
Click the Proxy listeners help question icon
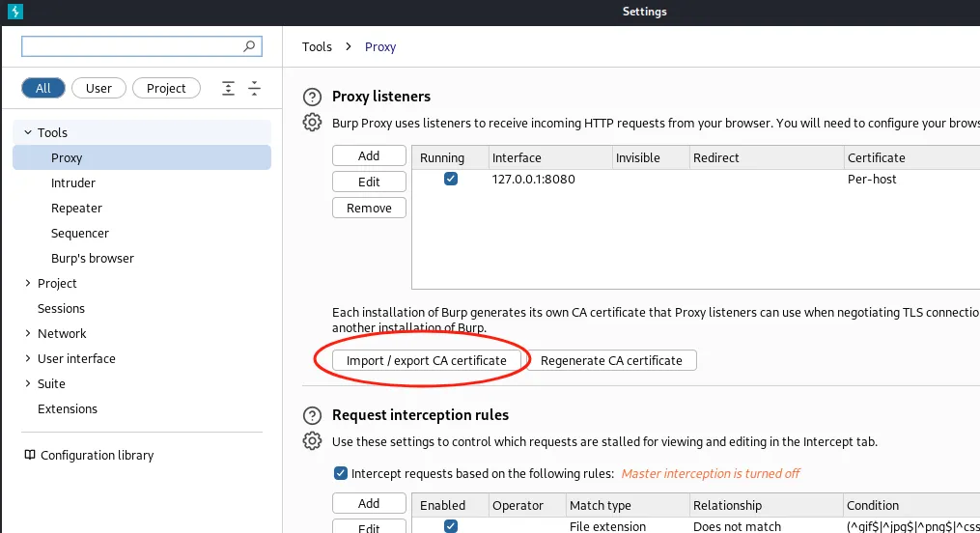(312, 97)
